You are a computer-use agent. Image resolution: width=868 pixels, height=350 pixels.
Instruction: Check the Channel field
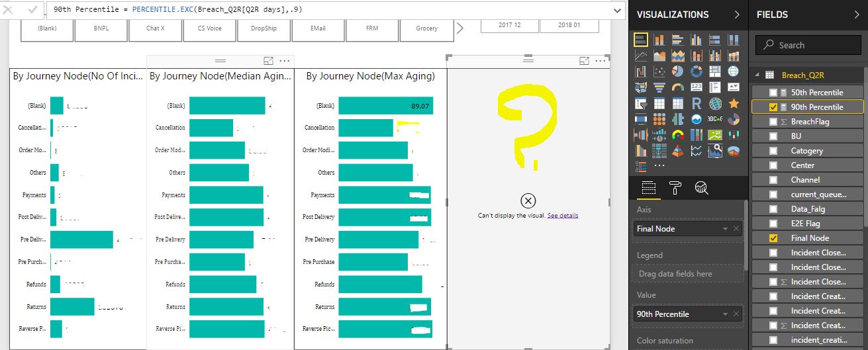(773, 180)
